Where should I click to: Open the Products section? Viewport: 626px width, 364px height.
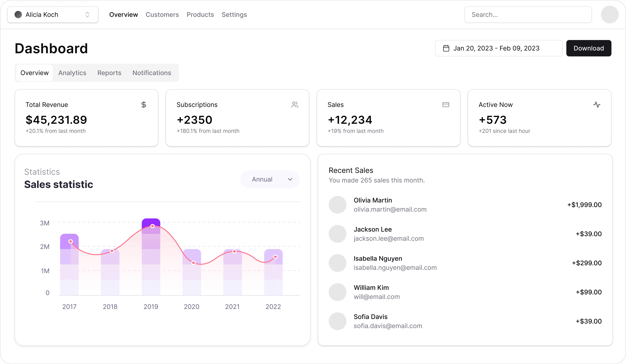(x=200, y=14)
